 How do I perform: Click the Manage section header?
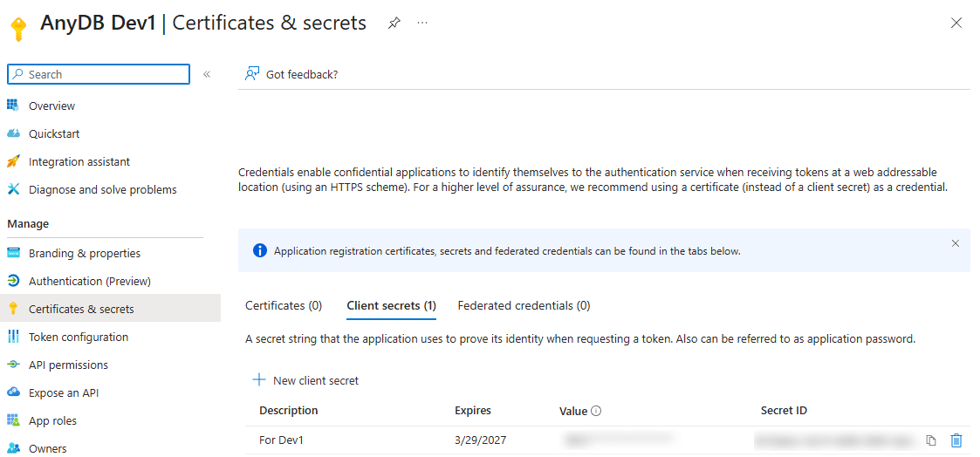(x=28, y=223)
